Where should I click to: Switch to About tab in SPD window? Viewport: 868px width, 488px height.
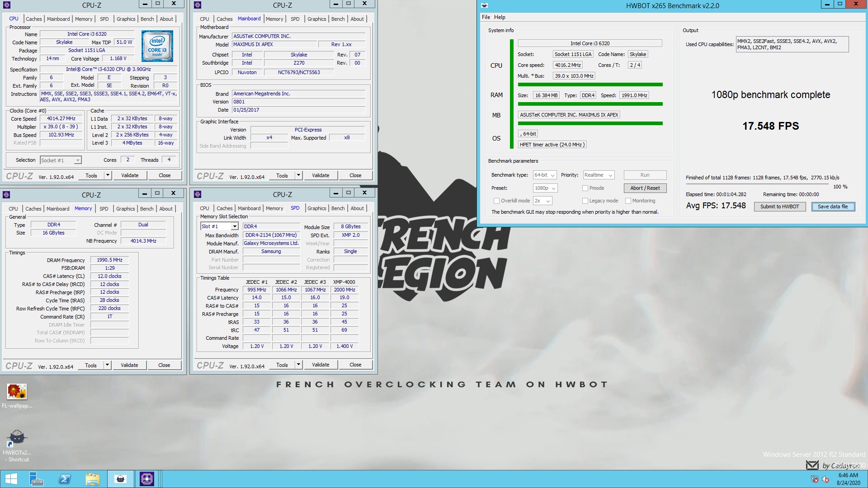(x=357, y=208)
